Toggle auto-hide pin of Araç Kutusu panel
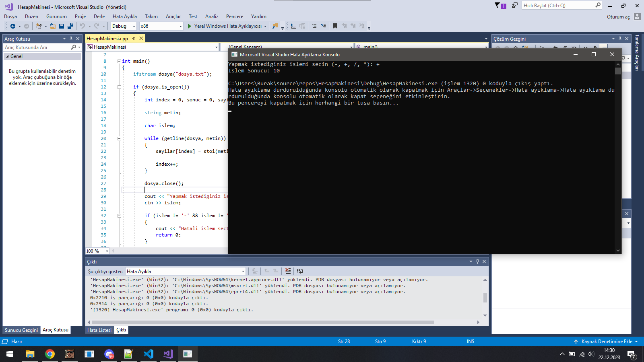Viewport: 644px width, 362px height. point(71,39)
